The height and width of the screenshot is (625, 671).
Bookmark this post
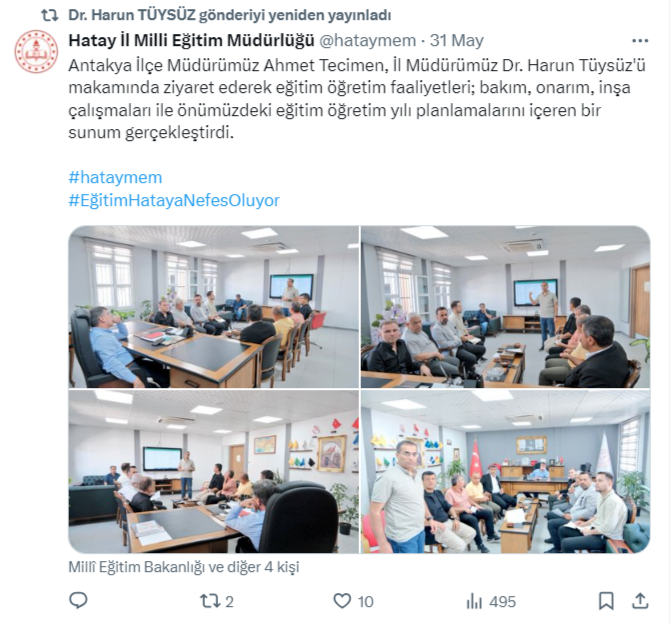(x=606, y=601)
